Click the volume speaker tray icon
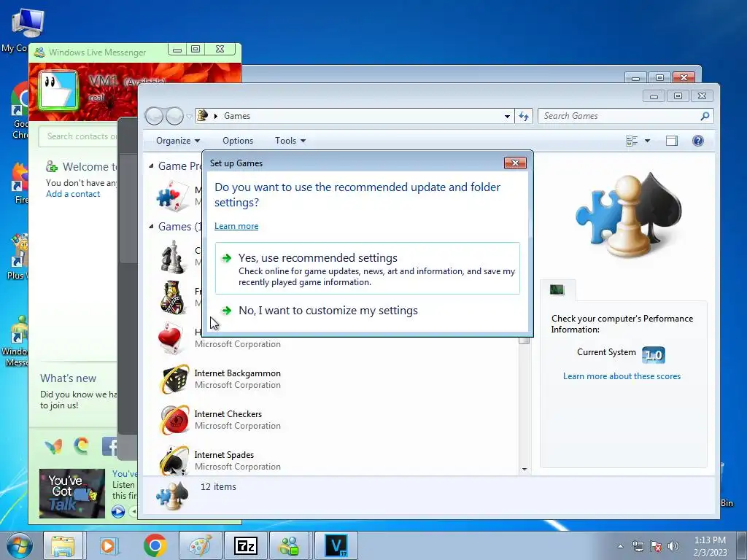Viewport: 747px width, 560px height. point(673,546)
